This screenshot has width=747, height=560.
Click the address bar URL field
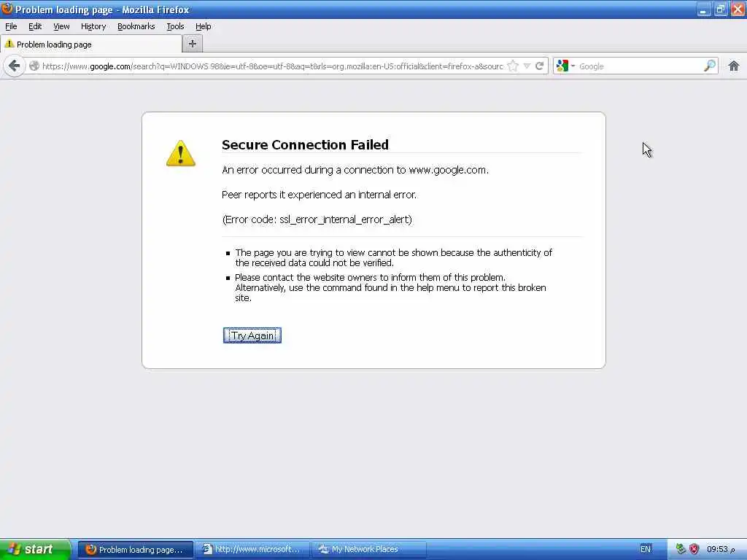(273, 66)
